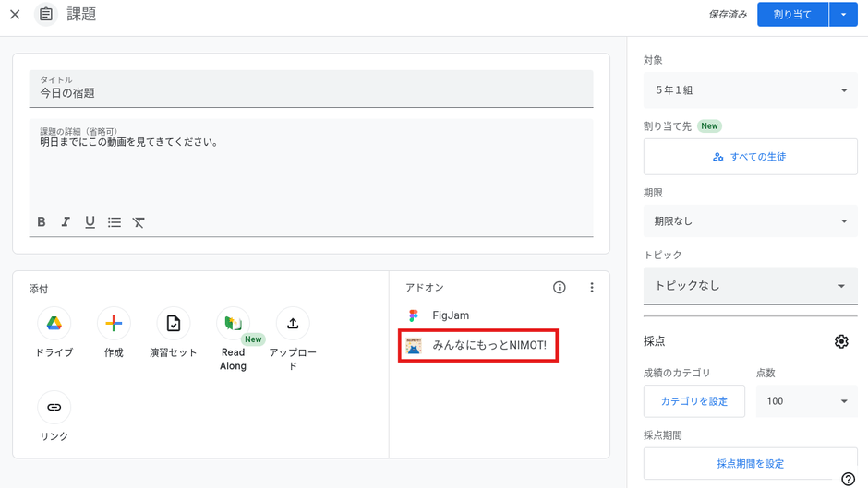Click the add-ons info icon

click(559, 288)
